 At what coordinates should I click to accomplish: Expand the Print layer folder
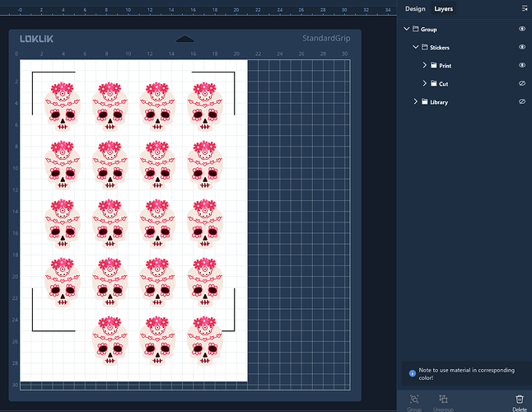(x=425, y=65)
